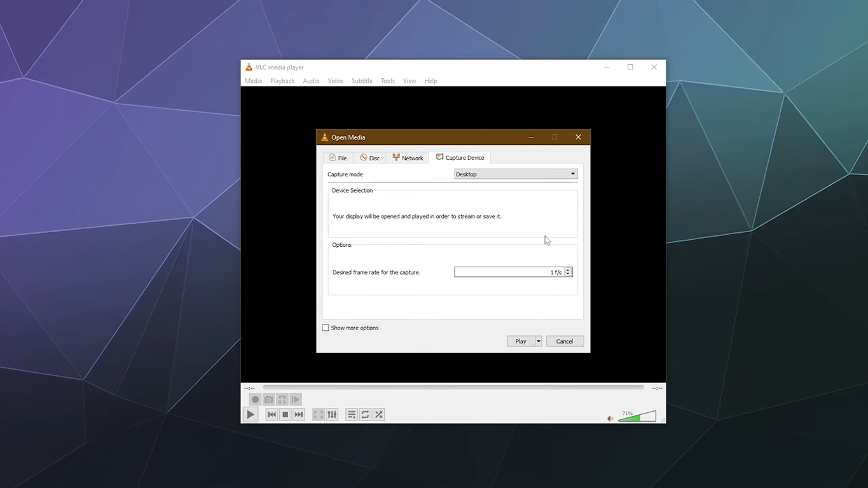
Task: Click the Frame by Frame icon
Action: tap(295, 399)
